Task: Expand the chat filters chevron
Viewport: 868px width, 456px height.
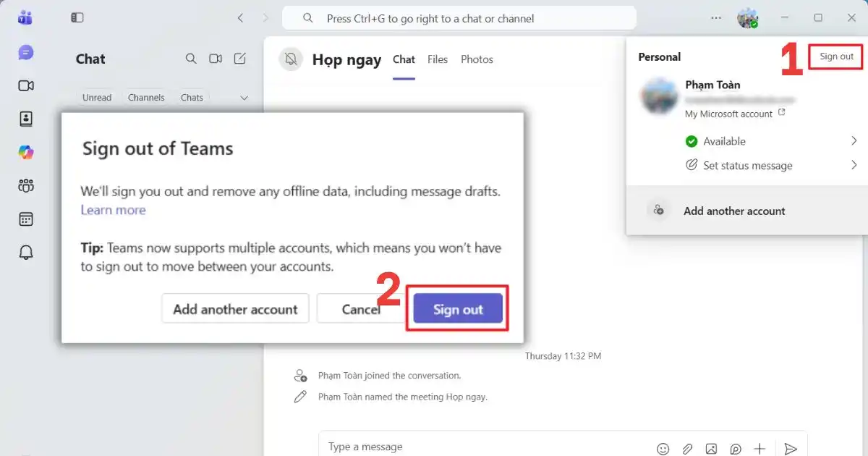Action: [x=244, y=98]
